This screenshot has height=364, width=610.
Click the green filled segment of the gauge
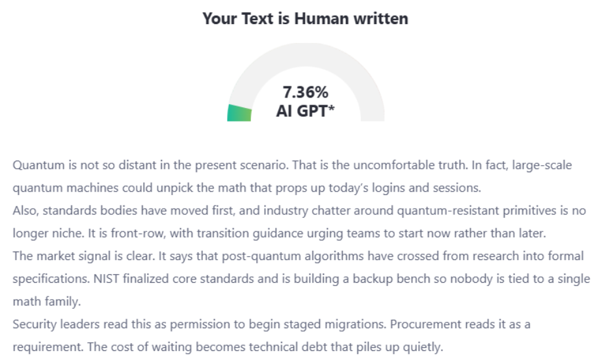pos(239,113)
